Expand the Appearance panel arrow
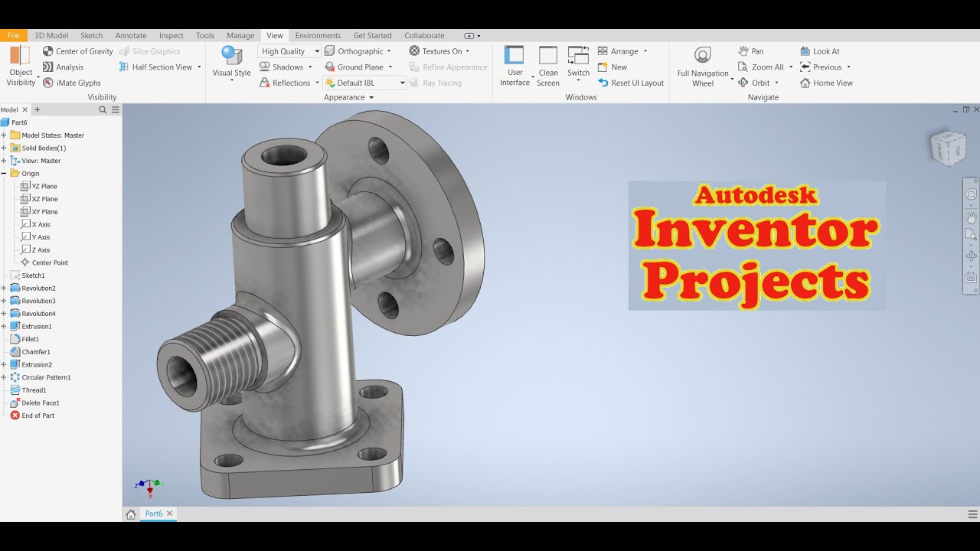 371,97
